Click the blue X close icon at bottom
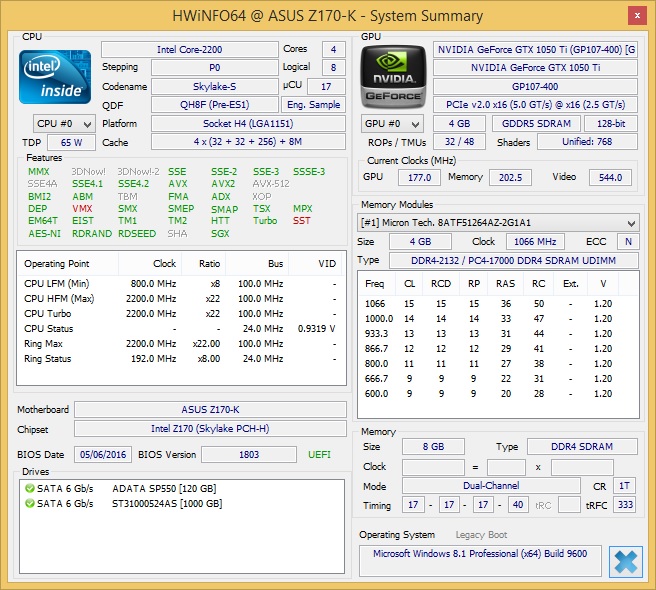656x590 pixels. tap(626, 562)
